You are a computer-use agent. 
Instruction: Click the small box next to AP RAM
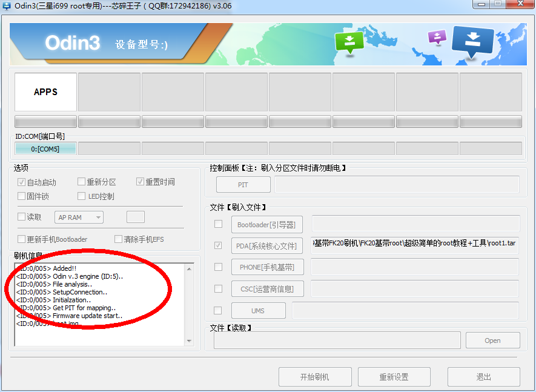tap(136, 217)
